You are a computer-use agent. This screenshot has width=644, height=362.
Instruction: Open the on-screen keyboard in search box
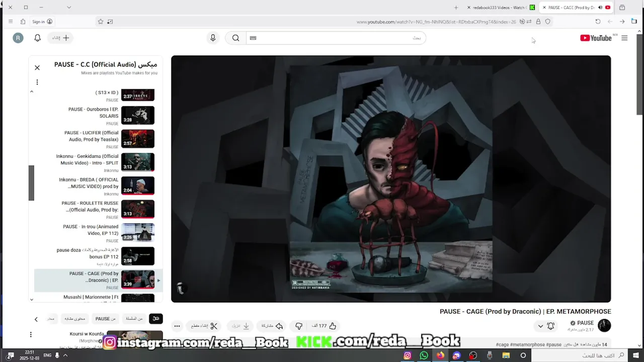(253, 38)
